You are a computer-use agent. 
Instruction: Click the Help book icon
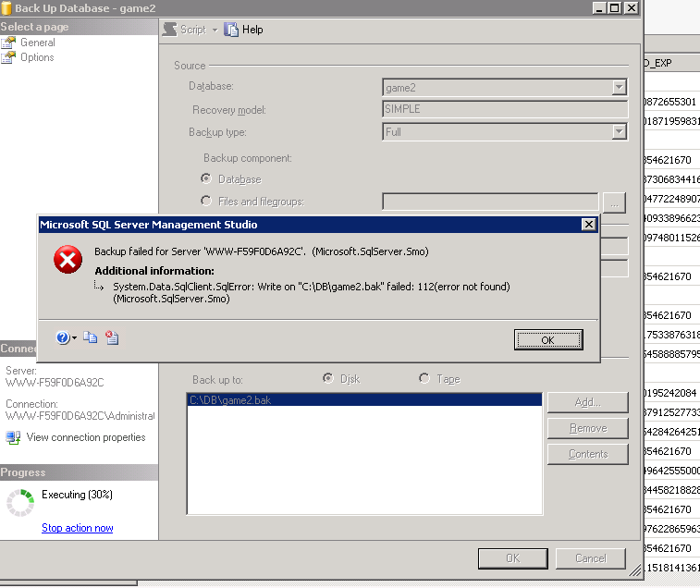tap(231, 30)
